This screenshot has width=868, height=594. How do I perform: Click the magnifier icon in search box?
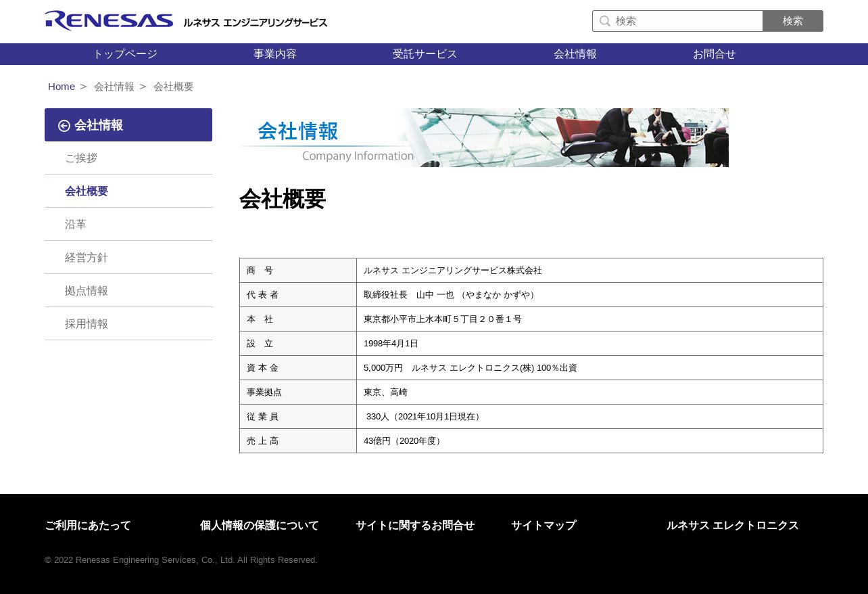(x=605, y=21)
